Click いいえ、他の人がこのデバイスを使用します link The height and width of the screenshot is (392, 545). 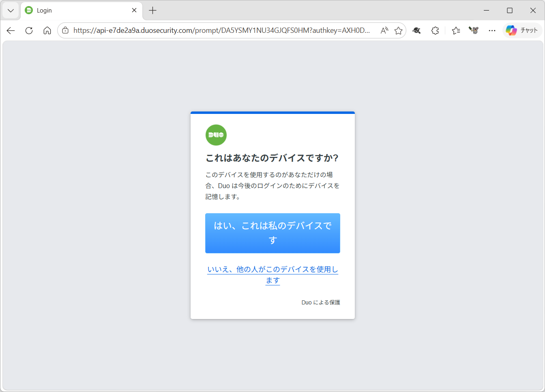click(272, 275)
